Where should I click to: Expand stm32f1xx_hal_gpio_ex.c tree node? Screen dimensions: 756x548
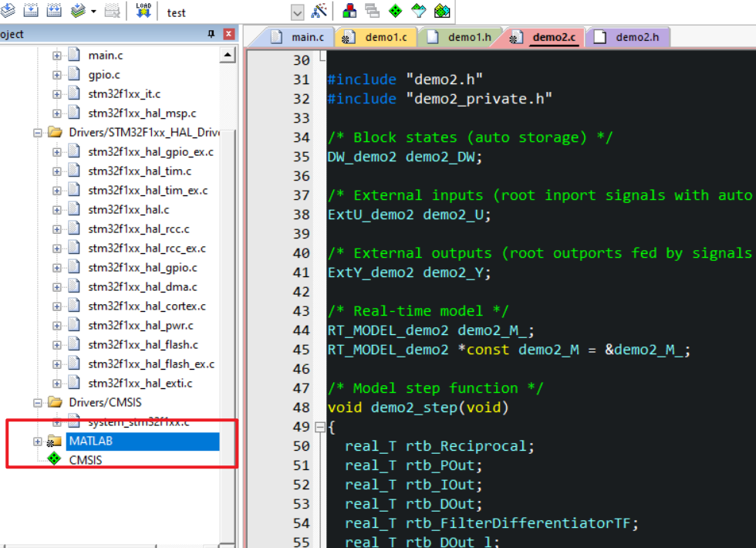coord(57,152)
